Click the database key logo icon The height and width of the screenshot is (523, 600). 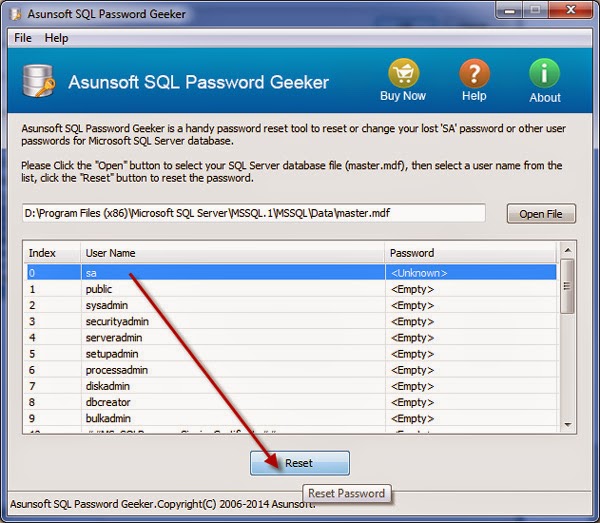(39, 81)
